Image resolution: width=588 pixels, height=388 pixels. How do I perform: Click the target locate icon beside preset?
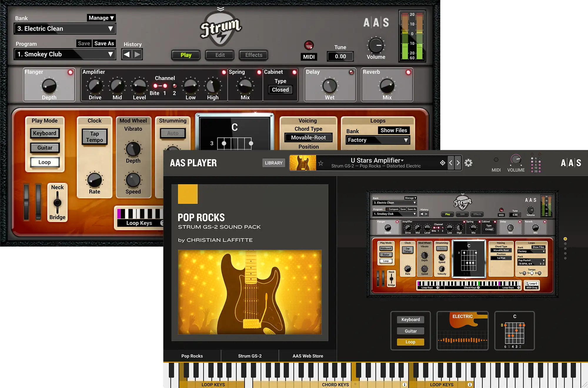[x=442, y=163]
